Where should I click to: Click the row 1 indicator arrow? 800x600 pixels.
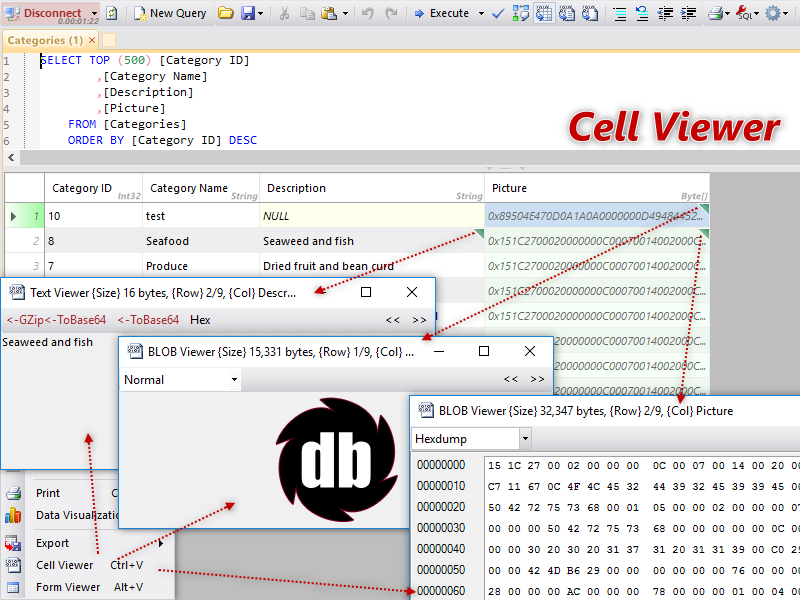pyautogui.click(x=14, y=216)
